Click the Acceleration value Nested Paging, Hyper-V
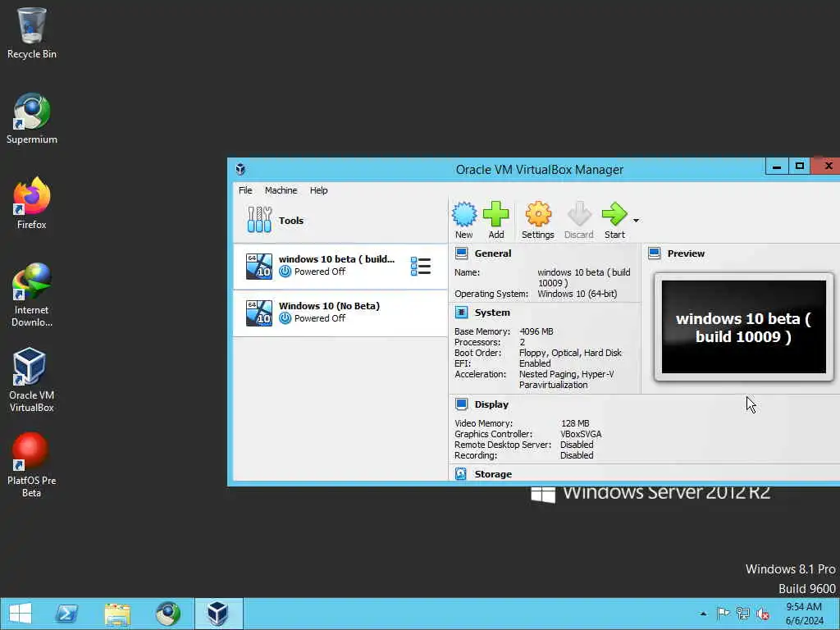The width and height of the screenshot is (840, 630). point(566,374)
